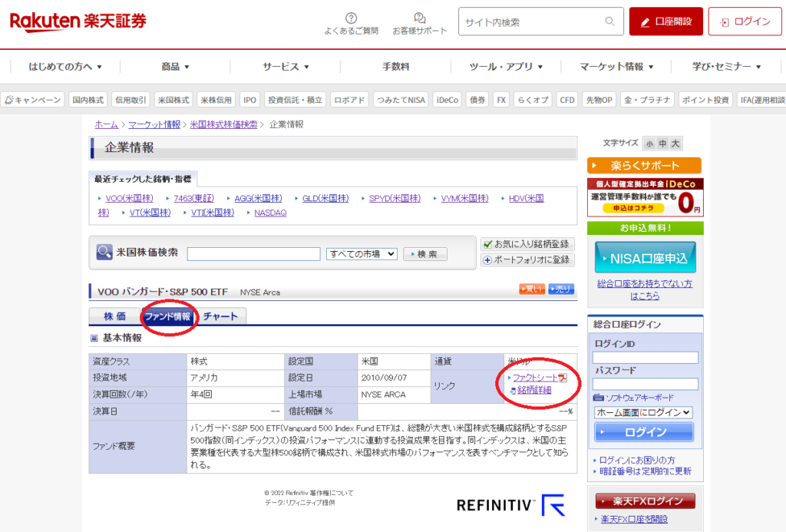Expand the サービス menu
This screenshot has width=786, height=532.
coord(286,67)
